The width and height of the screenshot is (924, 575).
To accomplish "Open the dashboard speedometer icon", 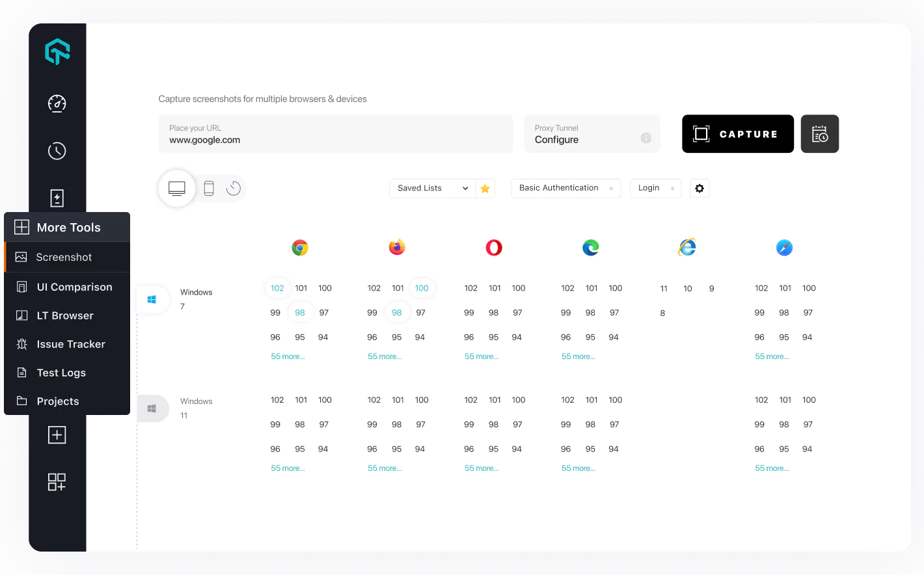I will pyautogui.click(x=57, y=103).
